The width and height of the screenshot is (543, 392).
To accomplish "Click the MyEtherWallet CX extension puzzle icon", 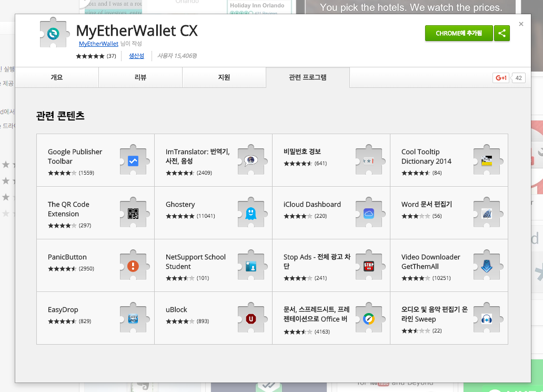I will [53, 33].
